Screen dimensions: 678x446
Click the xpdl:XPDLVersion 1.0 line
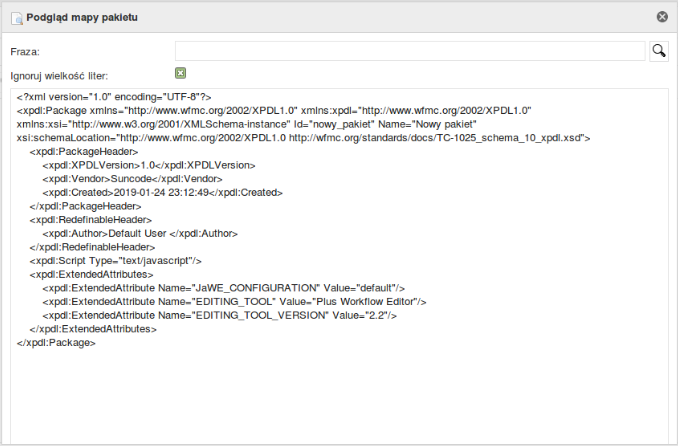(149, 165)
